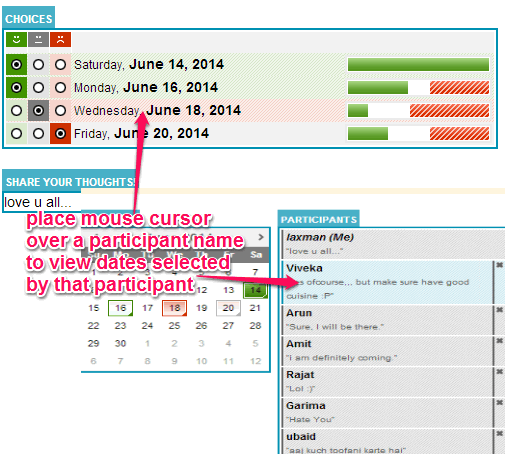Click date 27 in calendar

228,326
